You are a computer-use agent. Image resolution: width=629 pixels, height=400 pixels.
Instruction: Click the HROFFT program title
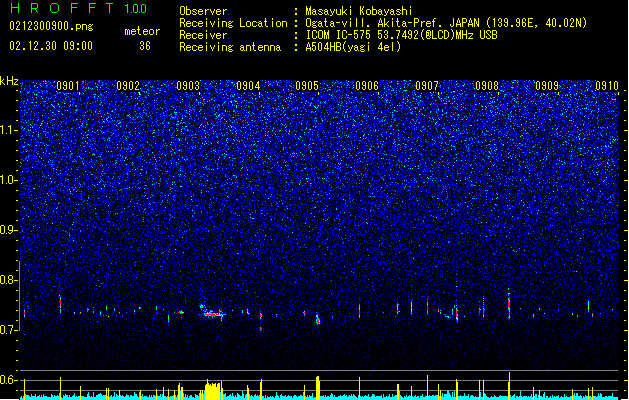pos(62,8)
